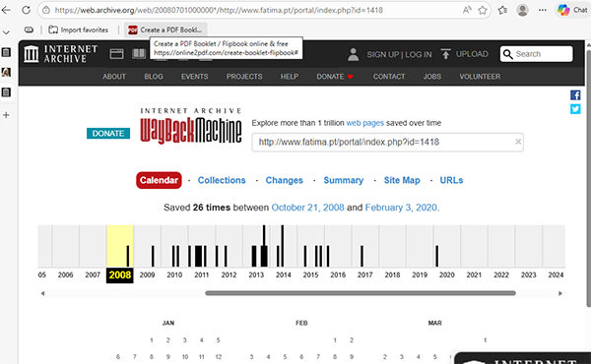Open the second vertical tab in sidebar
Image resolution: width=591 pixels, height=364 pixels.
(x=6, y=72)
